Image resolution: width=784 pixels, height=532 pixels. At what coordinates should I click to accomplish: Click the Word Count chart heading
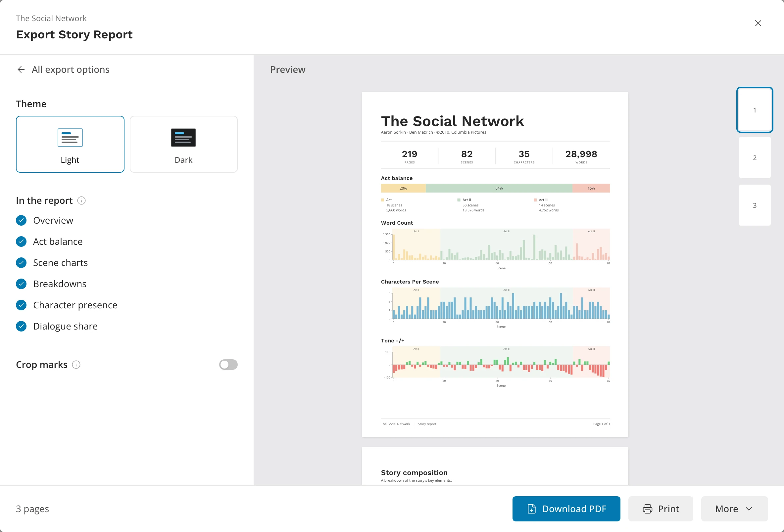[397, 223]
